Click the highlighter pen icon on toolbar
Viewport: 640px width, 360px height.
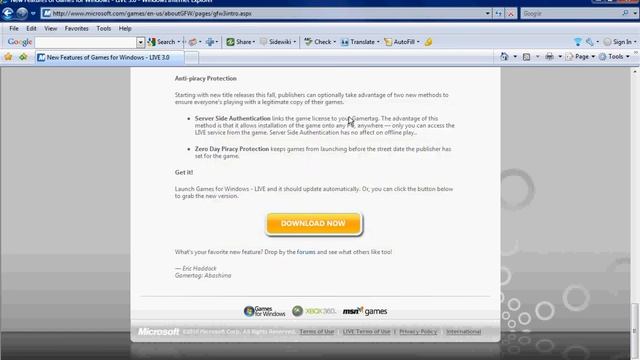[428, 42]
